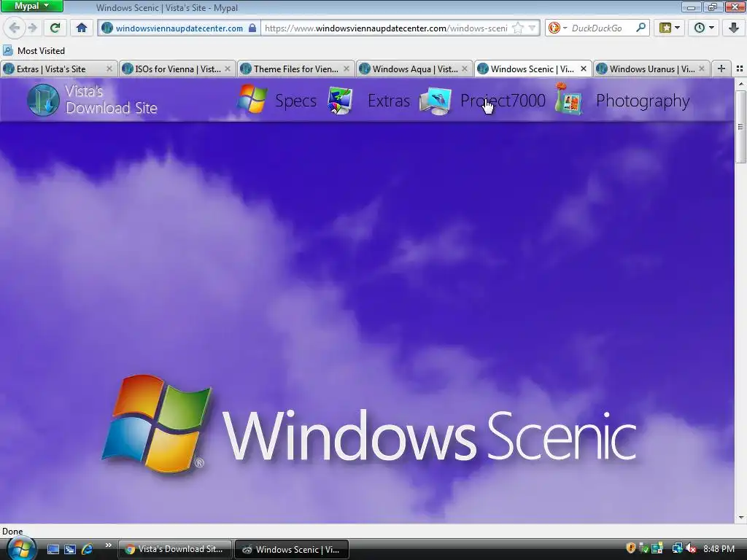The width and height of the screenshot is (747, 560).
Task: Click the security shield tray icon
Action: [x=631, y=548]
